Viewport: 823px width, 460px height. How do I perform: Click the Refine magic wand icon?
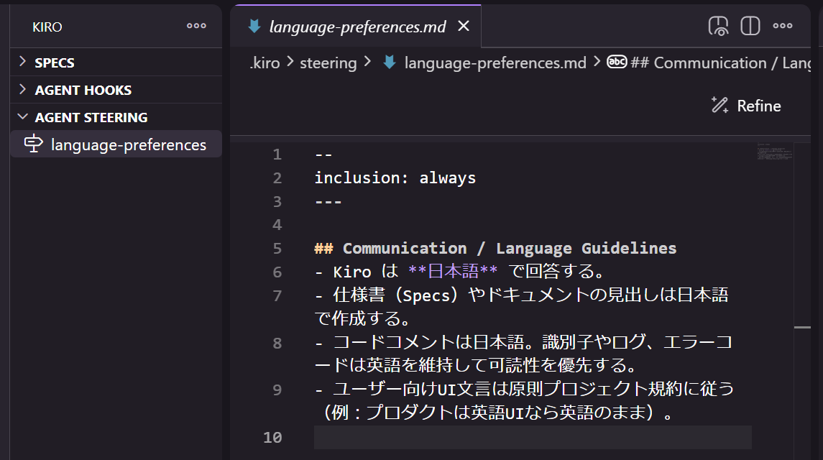(720, 105)
